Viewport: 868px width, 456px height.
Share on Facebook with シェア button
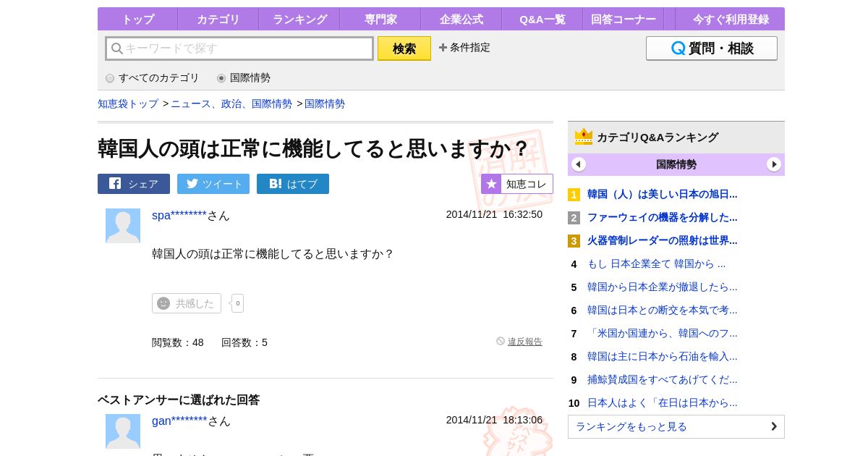click(134, 184)
